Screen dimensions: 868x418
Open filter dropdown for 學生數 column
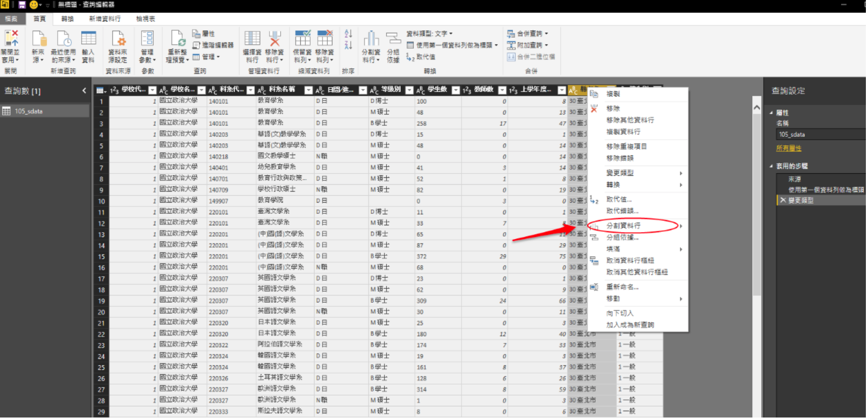pos(456,90)
